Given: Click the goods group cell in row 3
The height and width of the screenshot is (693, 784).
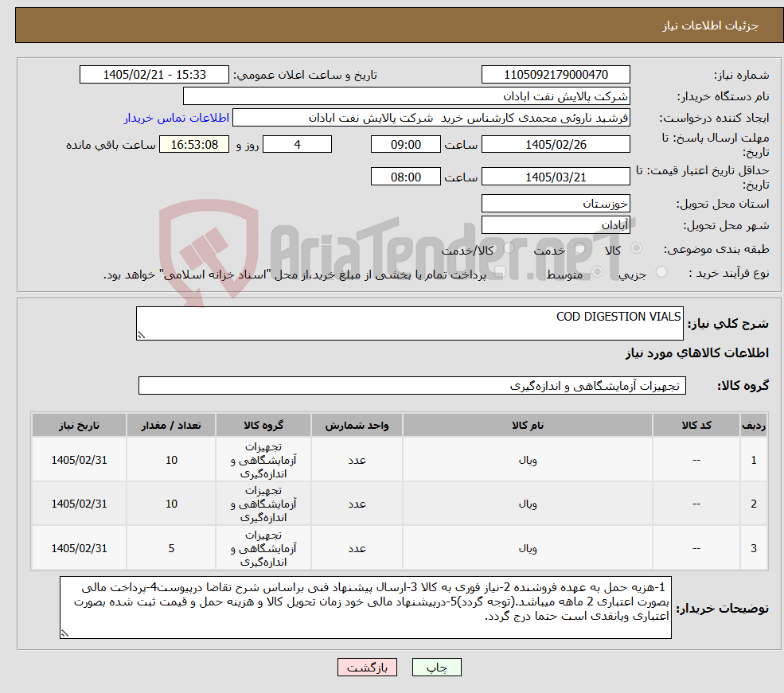Looking at the screenshot, I should tap(263, 549).
